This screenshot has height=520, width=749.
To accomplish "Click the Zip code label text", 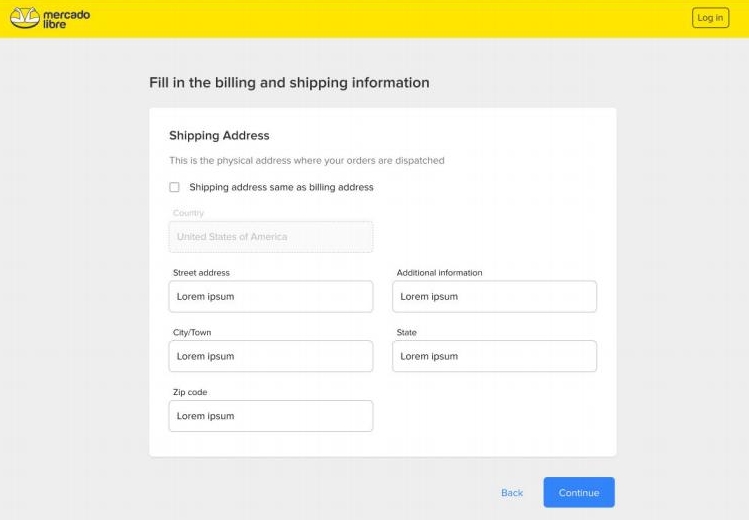I will coord(190,392).
